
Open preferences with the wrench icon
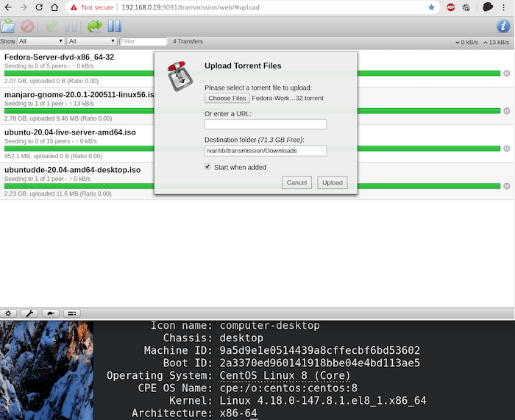coord(29,313)
